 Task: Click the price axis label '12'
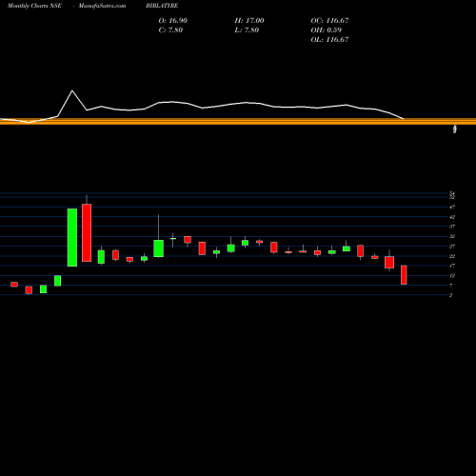tap(452, 276)
